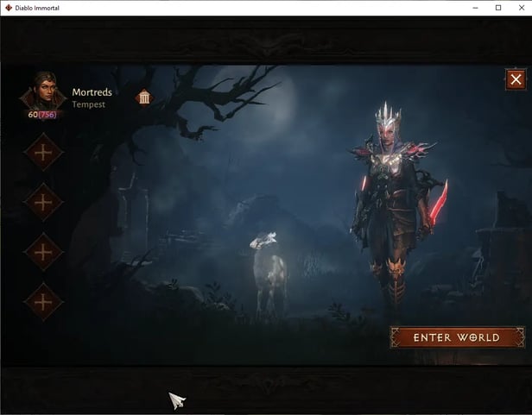Close the Diablo Immortal window

coord(520,8)
